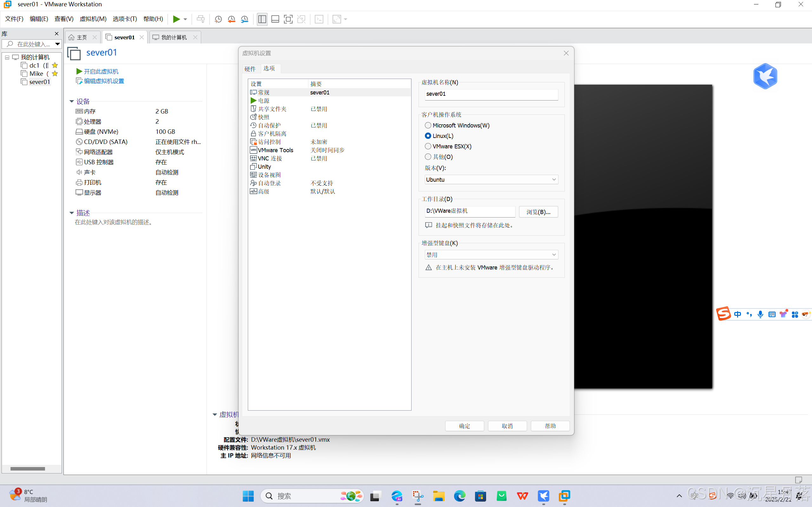812x507 pixels.
Task: Click the take snapshot toolbar icon
Action: tap(218, 19)
